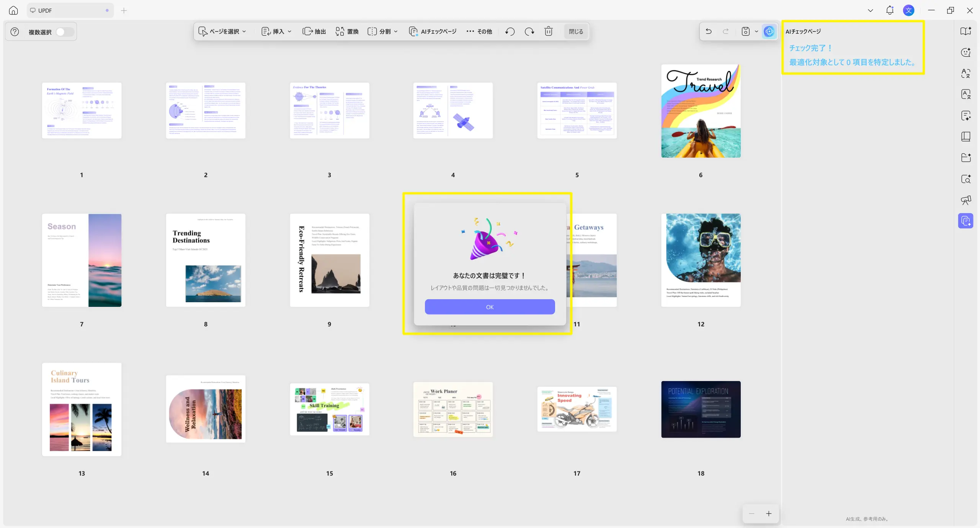Screen dimensions: 980x528
Task: Open the その他 more menu
Action: pyautogui.click(x=479, y=31)
